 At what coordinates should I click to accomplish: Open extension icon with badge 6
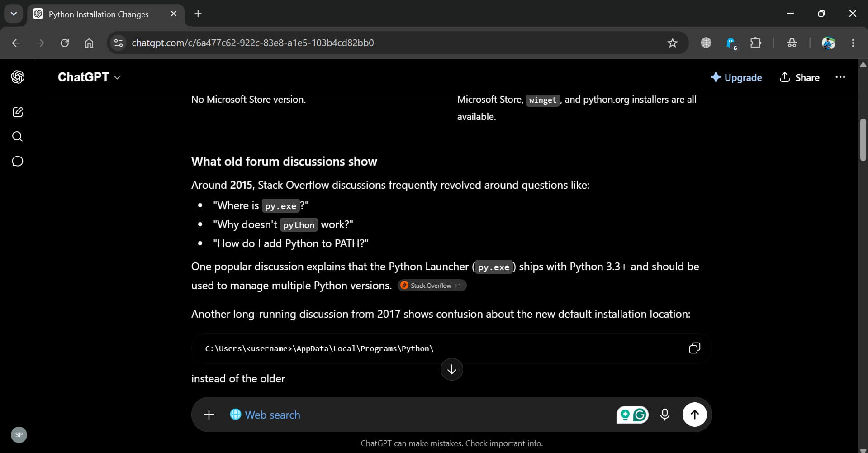coord(731,43)
